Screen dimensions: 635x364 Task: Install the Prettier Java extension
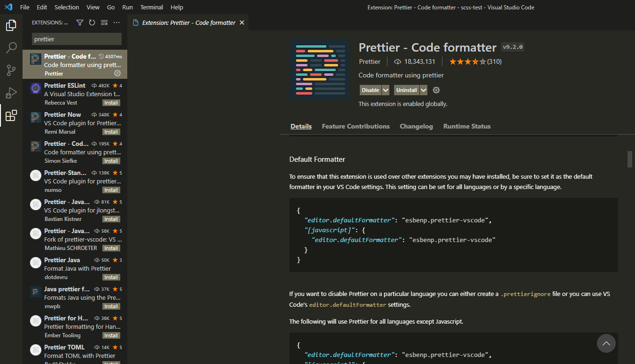pos(111,277)
